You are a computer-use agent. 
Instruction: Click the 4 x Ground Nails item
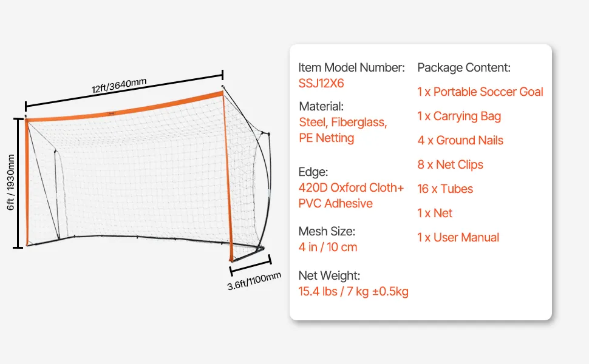[460, 140]
